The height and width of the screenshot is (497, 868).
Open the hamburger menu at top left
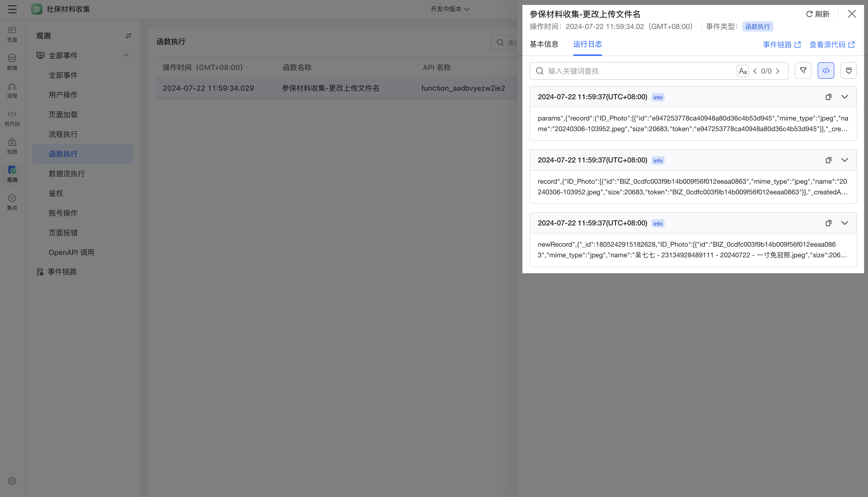click(x=12, y=9)
